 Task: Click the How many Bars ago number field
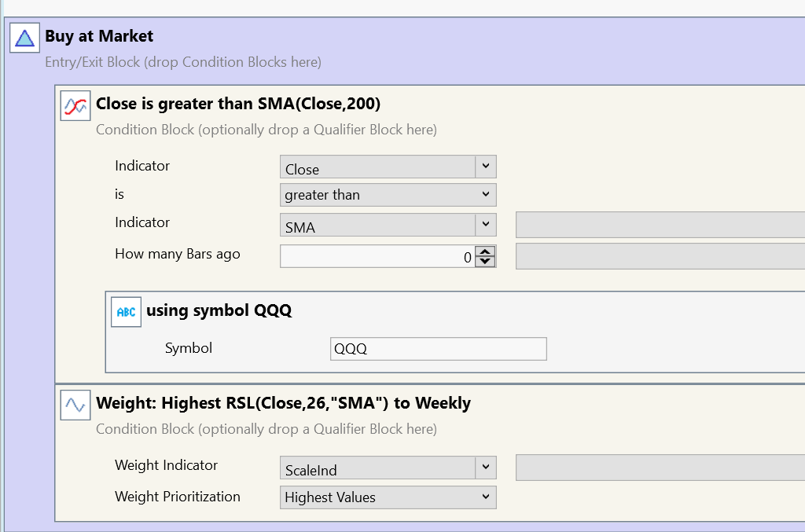pos(377,256)
